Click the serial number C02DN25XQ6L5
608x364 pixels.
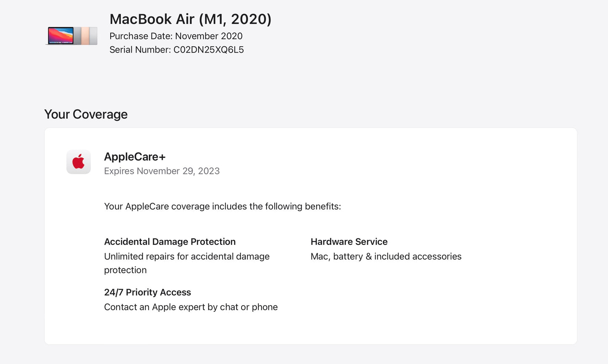pos(208,50)
